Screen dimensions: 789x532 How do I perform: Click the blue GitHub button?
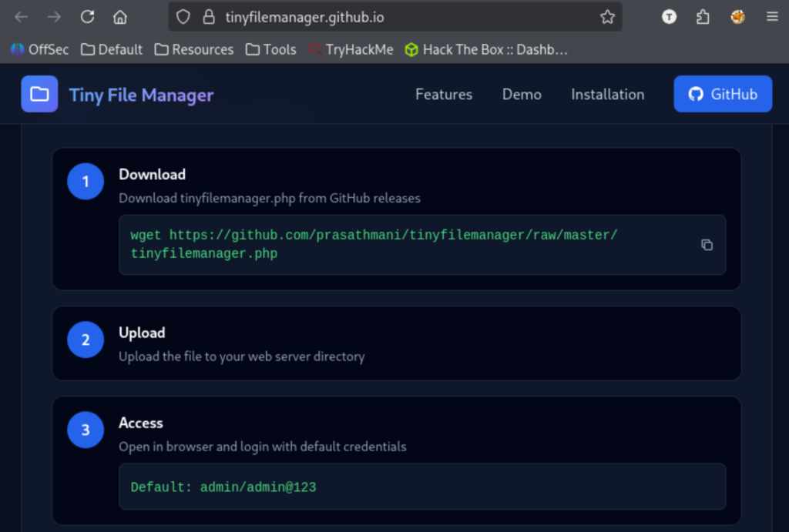(722, 94)
